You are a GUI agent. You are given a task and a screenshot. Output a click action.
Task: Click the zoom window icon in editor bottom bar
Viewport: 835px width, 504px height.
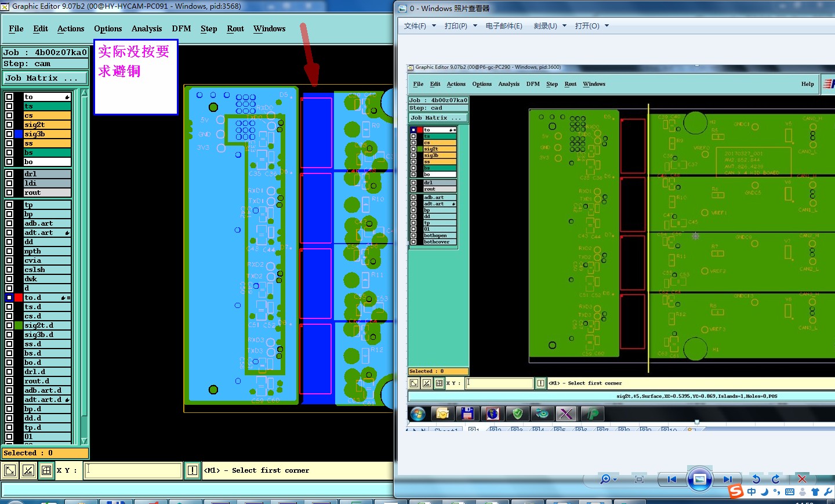tap(10, 470)
